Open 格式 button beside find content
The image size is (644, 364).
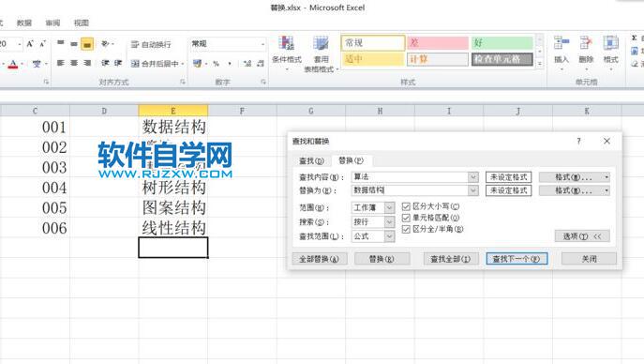tap(574, 177)
